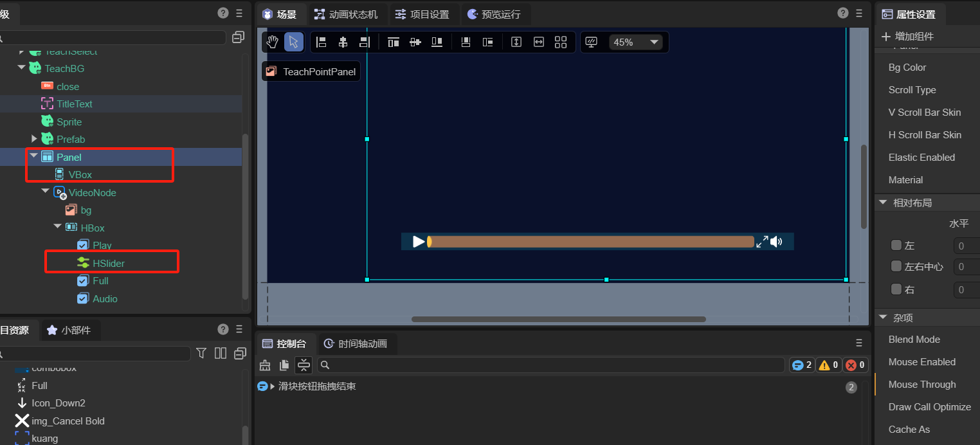Align nodes to horizontal center
This screenshot has height=445, width=980.
point(343,42)
